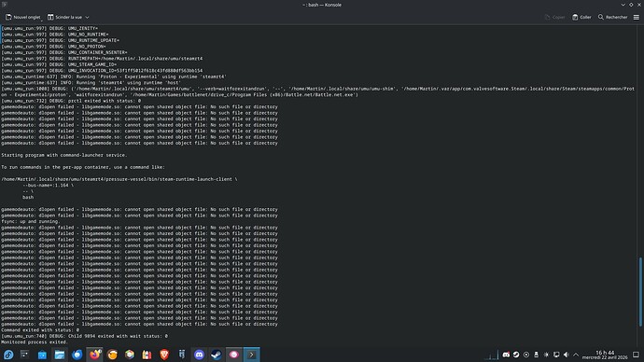Click the 'DEBUG: UMU_ZENITY=' line
The image size is (644, 362).
[49, 28]
